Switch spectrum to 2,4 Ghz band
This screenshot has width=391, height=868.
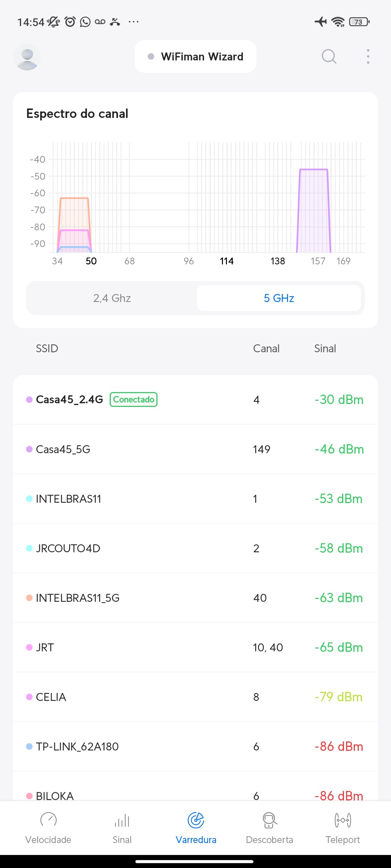point(112,298)
